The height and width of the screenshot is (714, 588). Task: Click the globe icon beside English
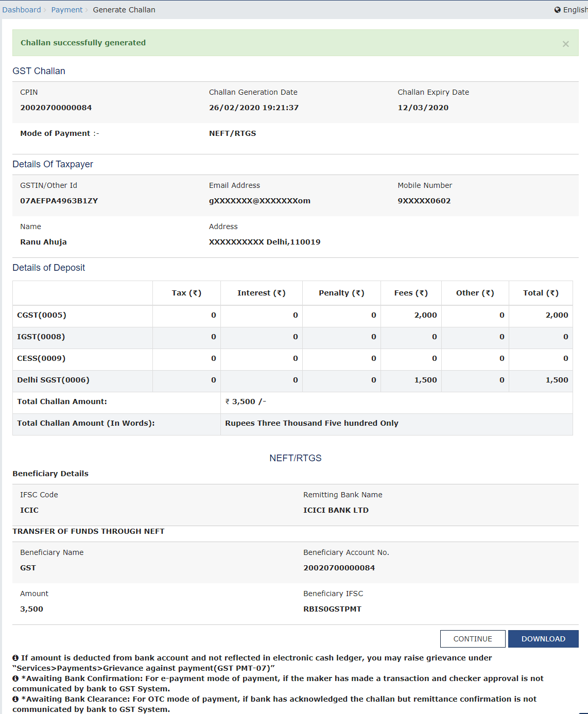(557, 10)
